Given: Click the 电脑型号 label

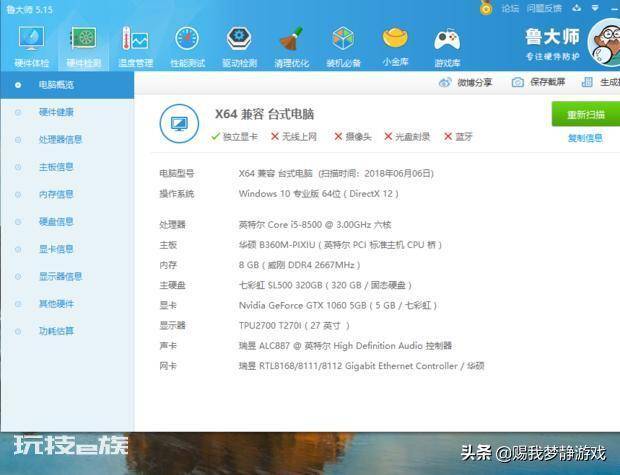Looking at the screenshot, I should [177, 173].
